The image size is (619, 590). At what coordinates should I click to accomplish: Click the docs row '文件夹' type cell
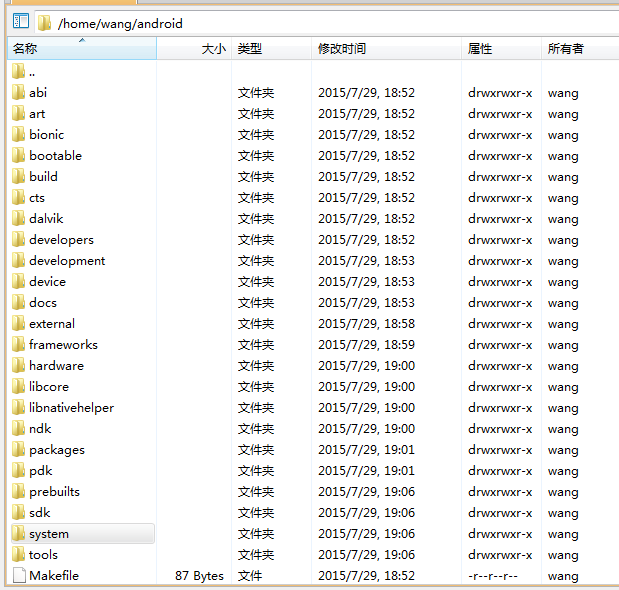click(x=256, y=303)
